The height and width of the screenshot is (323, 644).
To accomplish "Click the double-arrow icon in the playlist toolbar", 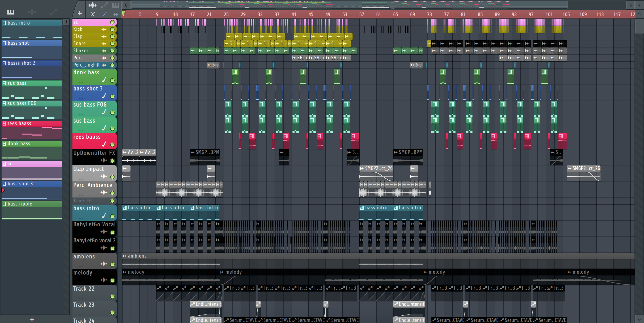I will coord(116,14).
